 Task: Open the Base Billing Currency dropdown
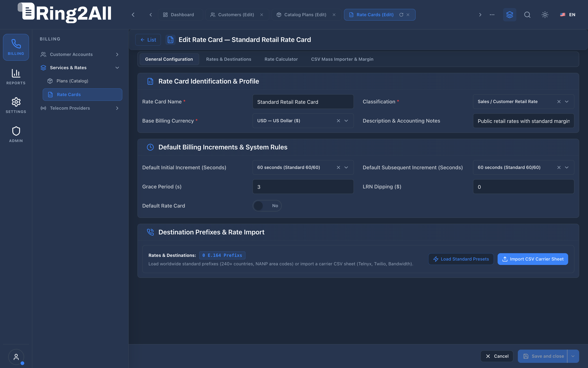(346, 121)
